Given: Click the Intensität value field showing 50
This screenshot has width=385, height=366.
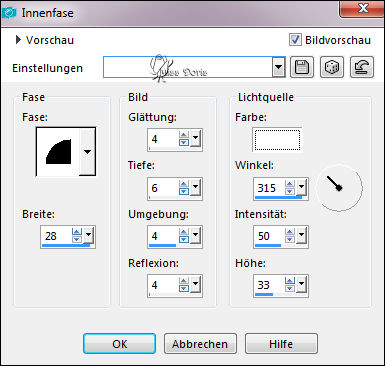Looking at the screenshot, I should (x=269, y=236).
